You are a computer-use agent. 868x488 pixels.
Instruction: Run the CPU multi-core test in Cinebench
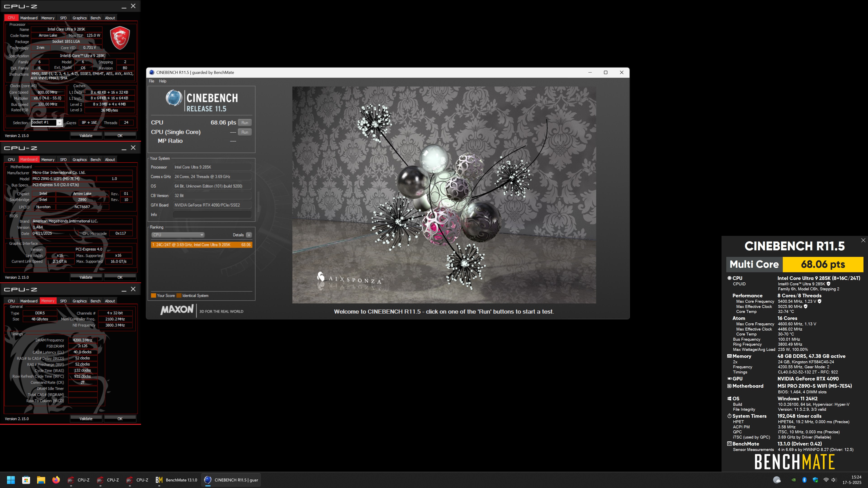click(x=245, y=123)
